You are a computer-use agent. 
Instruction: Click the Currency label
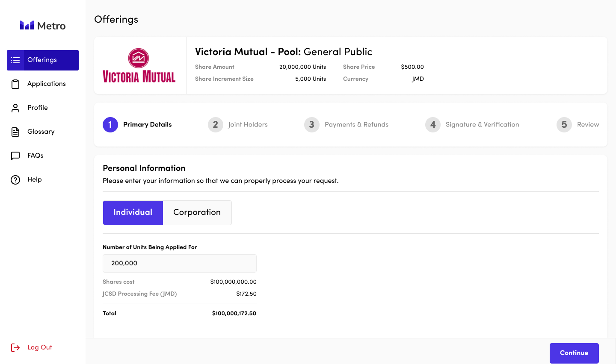(355, 79)
